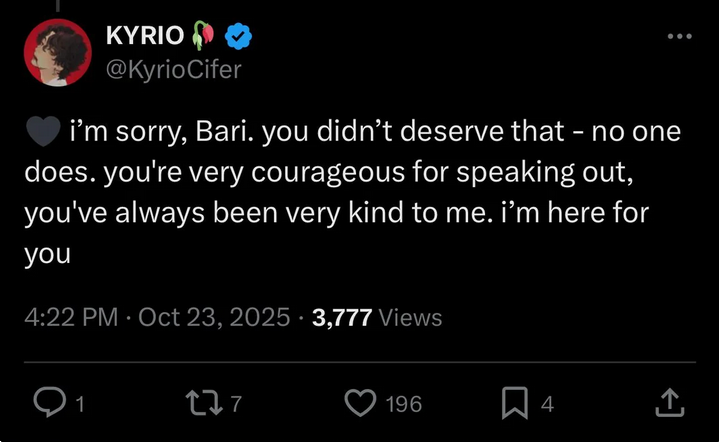Click the 4:22 PM timestamp
The width and height of the screenshot is (719, 442).
[71, 317]
